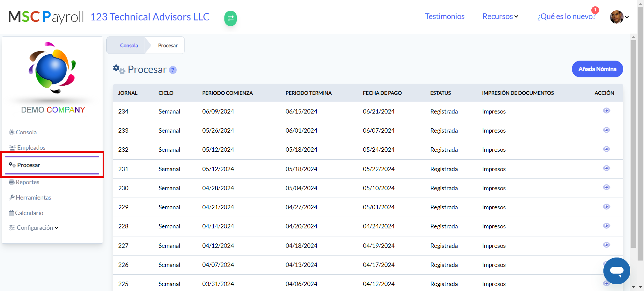
Task: Click the Demo Company logo
Action: [53, 68]
